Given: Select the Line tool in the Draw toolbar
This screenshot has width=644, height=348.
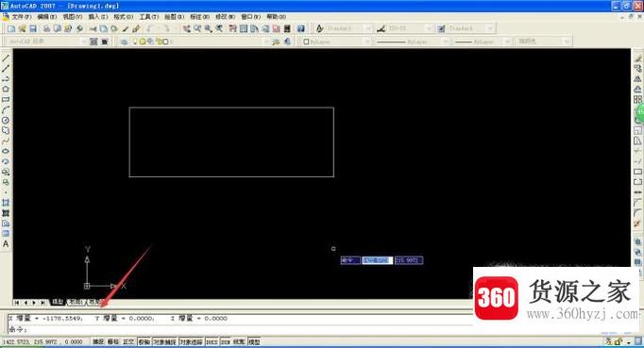Looking at the screenshot, I should (x=6, y=58).
